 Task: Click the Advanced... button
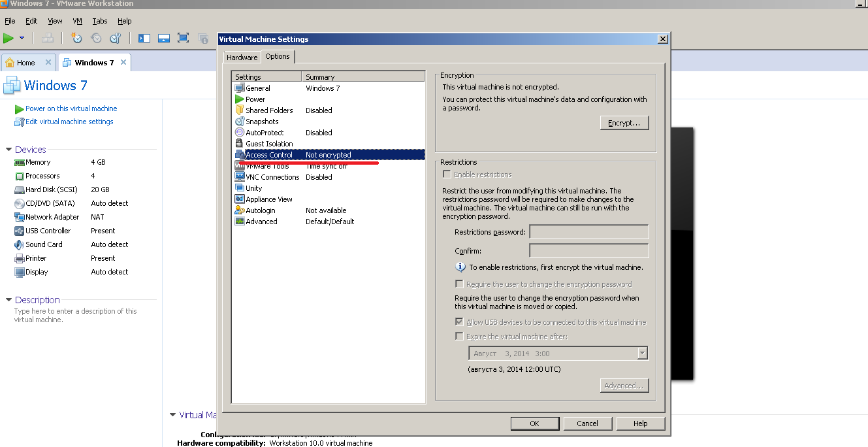(624, 386)
